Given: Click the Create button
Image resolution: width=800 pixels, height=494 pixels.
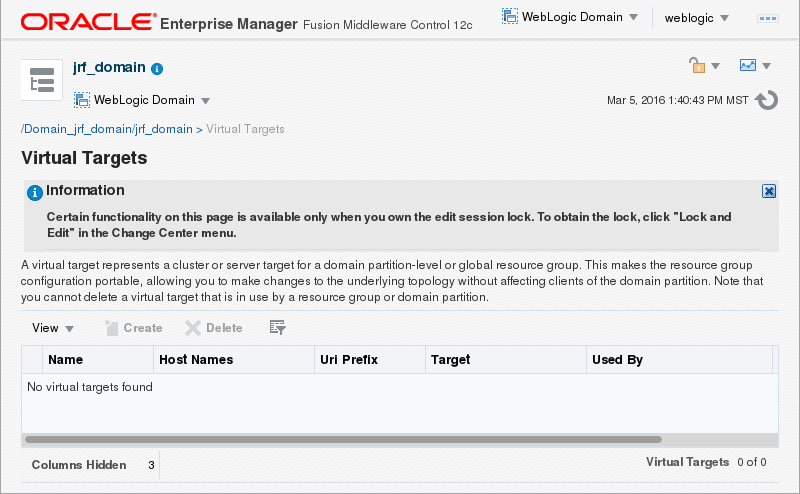Looking at the screenshot, I should coord(133,328).
